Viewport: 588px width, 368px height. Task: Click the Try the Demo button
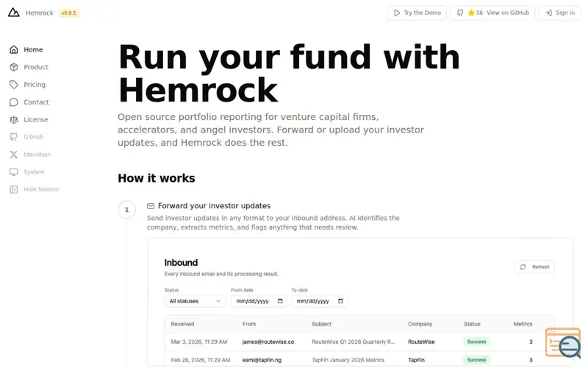(x=417, y=13)
